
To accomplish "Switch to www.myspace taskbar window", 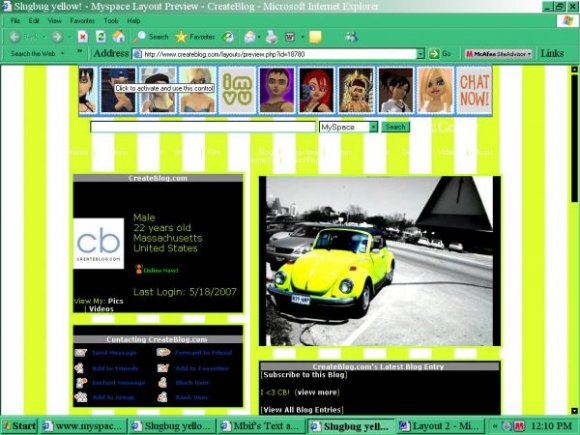I will [84, 426].
